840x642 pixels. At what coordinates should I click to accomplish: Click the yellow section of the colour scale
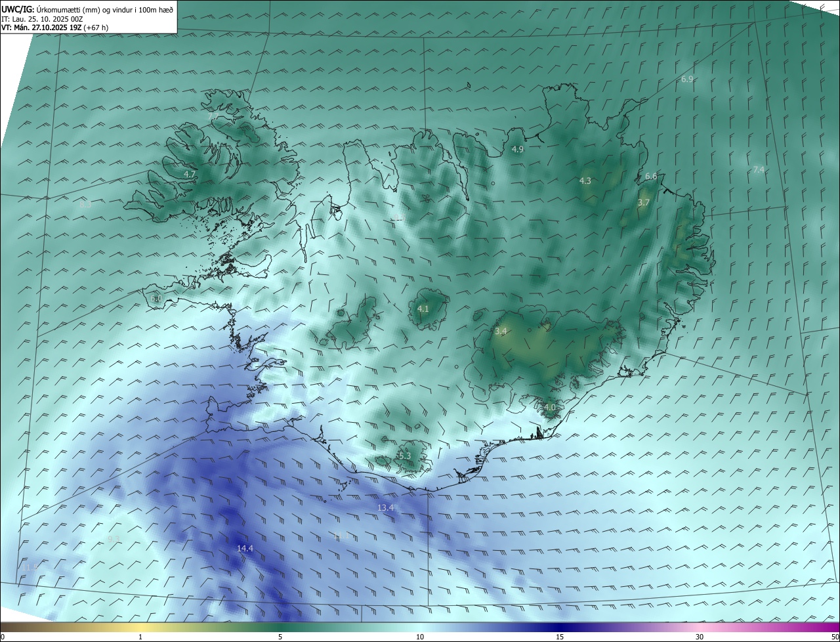140,627
